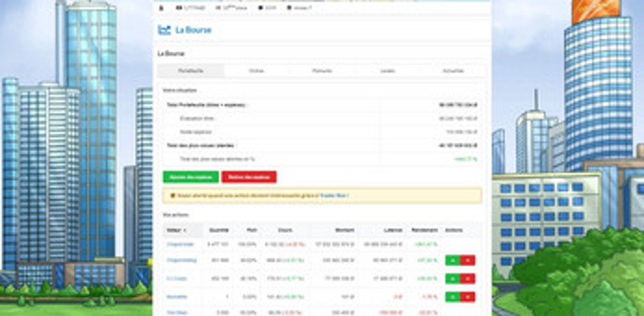Image resolution: width=644 pixels, height=316 pixels.
Task: Open the tab between Palmarès and Actualités
Action: click(x=387, y=71)
